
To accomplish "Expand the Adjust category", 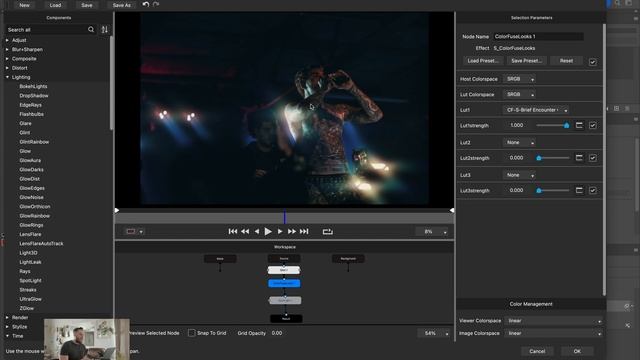I will [7, 40].
